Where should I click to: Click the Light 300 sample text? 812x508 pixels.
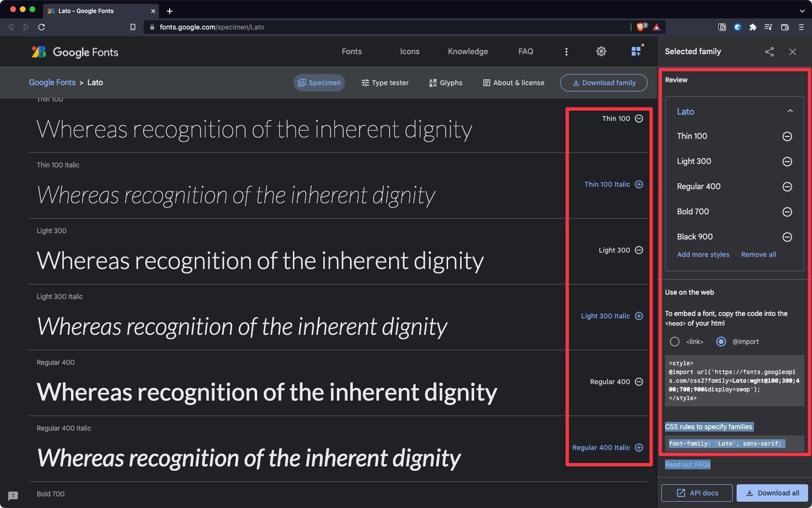(x=260, y=261)
